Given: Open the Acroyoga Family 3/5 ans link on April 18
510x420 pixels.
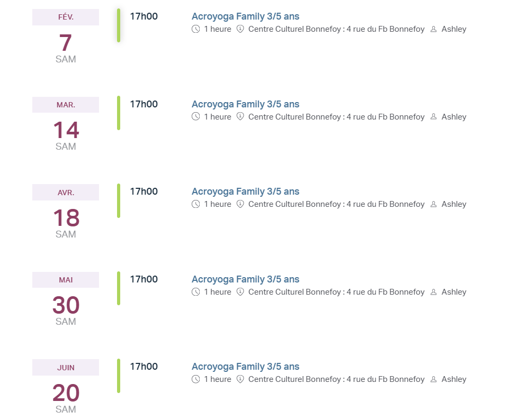Looking at the screenshot, I should [x=245, y=191].
